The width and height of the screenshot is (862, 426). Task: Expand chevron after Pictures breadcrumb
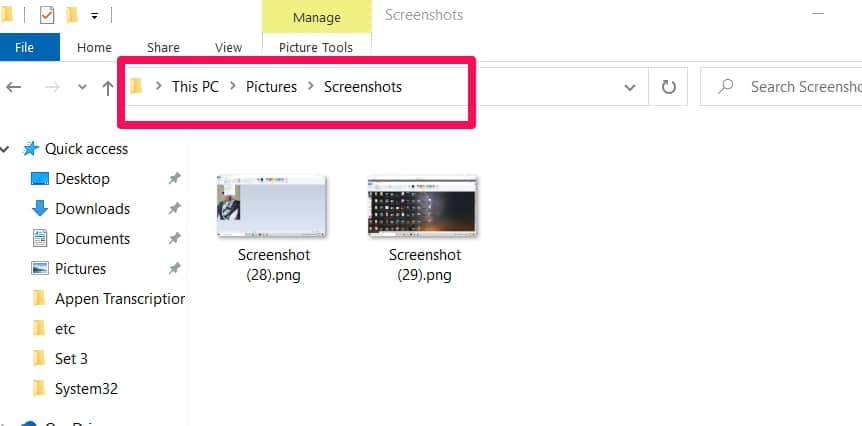click(x=311, y=86)
